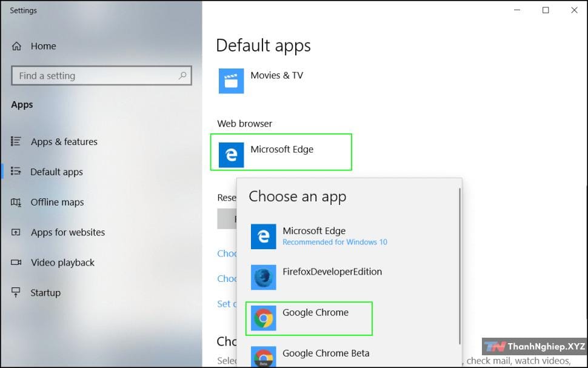Click the Default apps sidebar icon
The height and width of the screenshot is (368, 588).
click(16, 172)
